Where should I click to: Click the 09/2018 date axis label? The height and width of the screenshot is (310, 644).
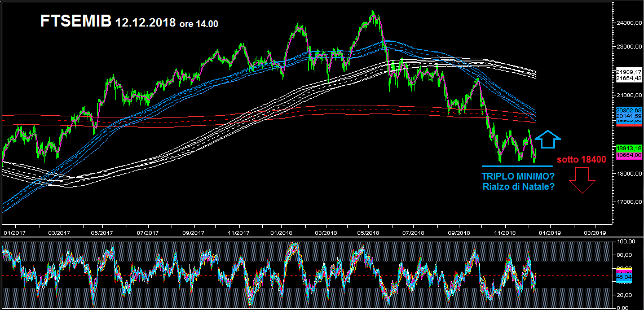tap(459, 232)
